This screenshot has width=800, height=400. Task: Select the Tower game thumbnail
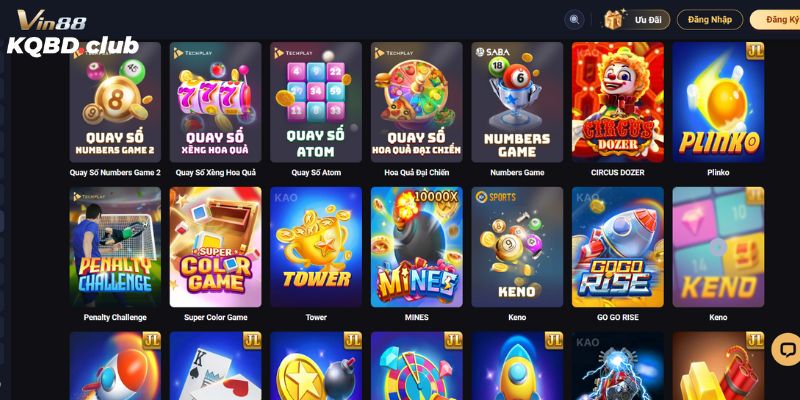[316, 247]
